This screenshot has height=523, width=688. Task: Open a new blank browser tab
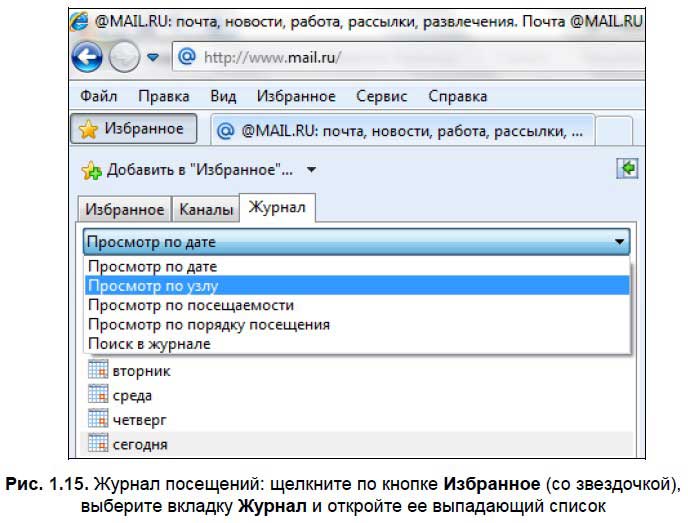(614, 131)
